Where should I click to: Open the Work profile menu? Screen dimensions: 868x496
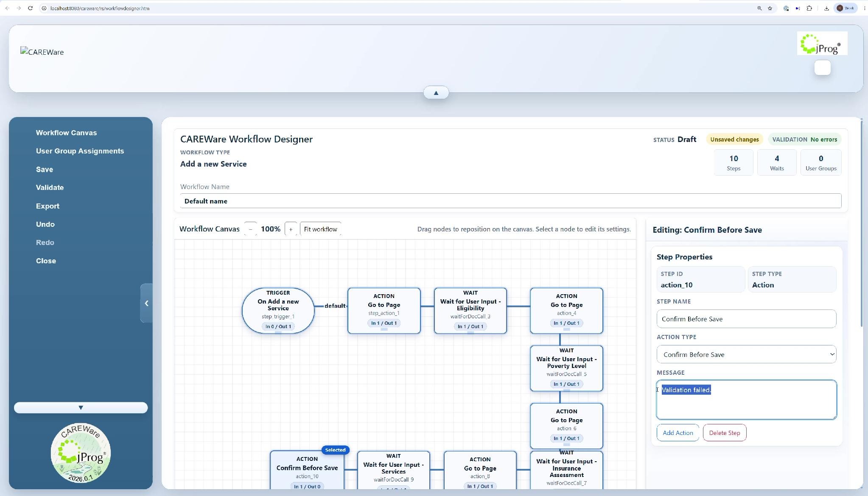(x=846, y=8)
